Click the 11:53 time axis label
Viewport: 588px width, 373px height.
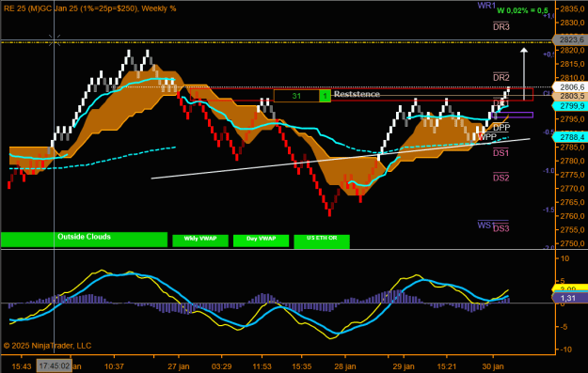(x=262, y=366)
